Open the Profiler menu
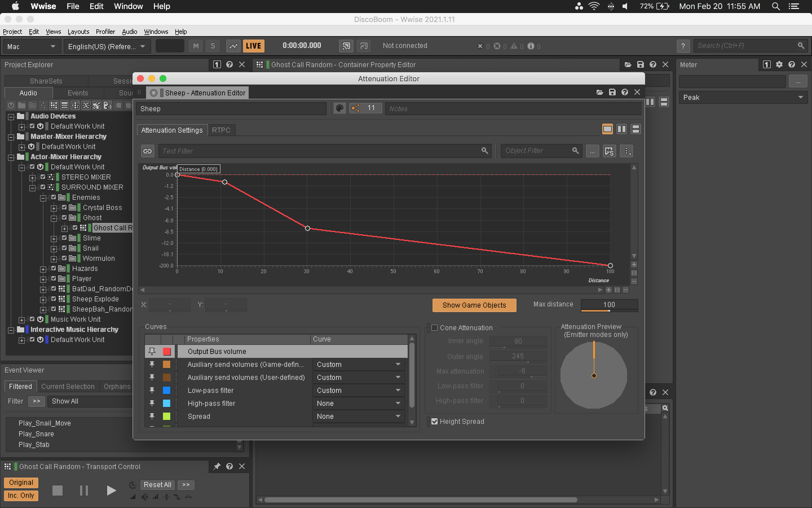 tap(105, 32)
